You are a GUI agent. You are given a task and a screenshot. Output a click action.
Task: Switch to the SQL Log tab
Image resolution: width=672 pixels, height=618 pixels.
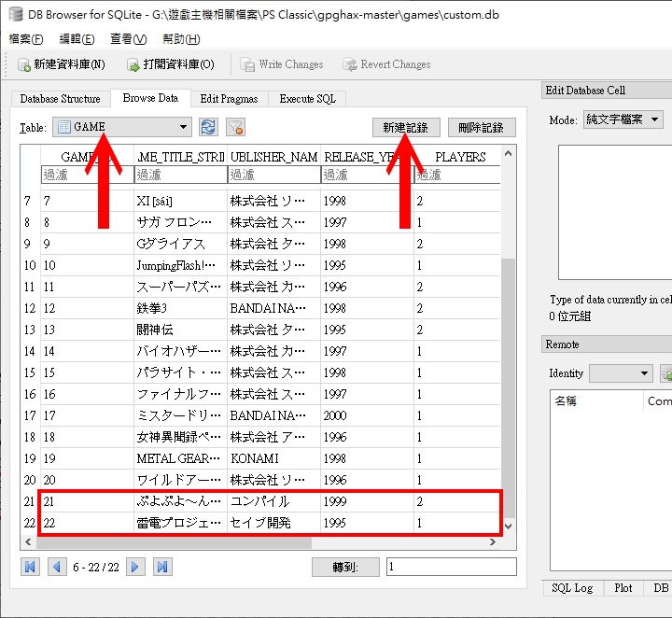[x=572, y=588]
